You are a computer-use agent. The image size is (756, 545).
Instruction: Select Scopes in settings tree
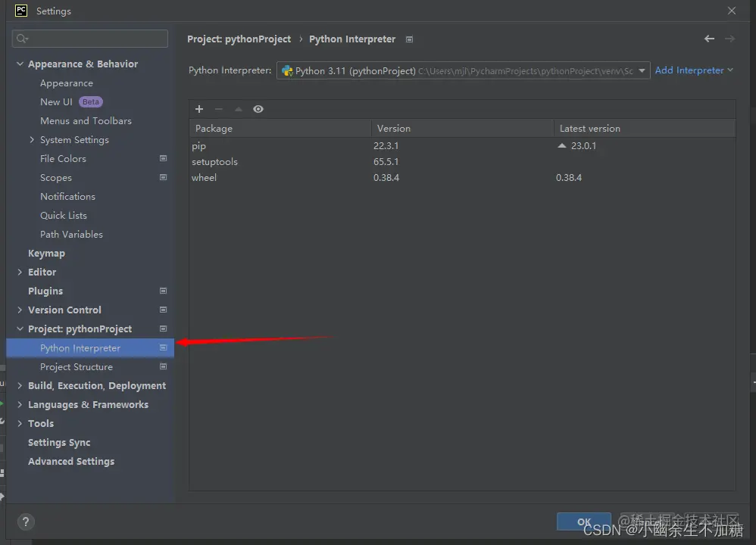[56, 178]
